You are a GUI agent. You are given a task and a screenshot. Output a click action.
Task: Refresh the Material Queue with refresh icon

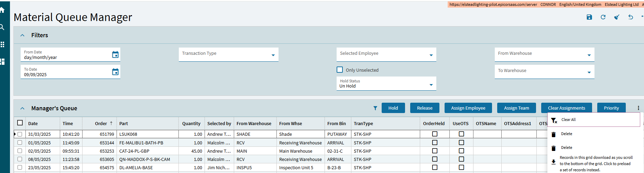[x=603, y=17]
